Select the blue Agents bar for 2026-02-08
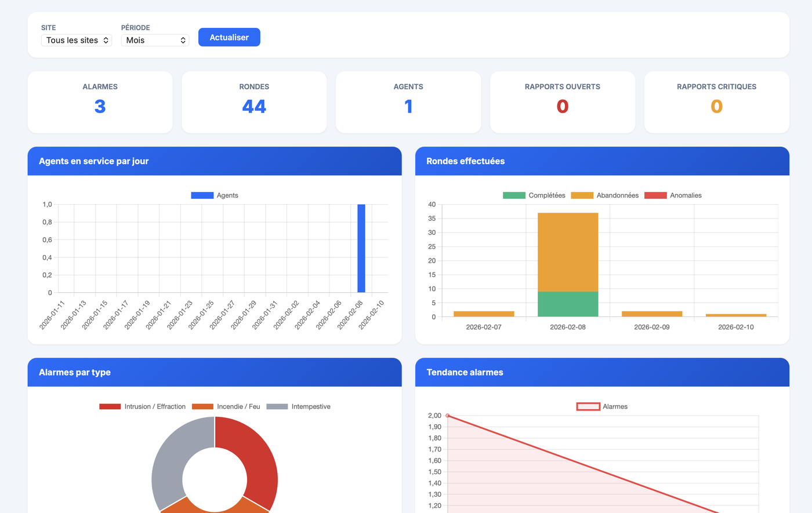The height and width of the screenshot is (513, 812). point(361,248)
